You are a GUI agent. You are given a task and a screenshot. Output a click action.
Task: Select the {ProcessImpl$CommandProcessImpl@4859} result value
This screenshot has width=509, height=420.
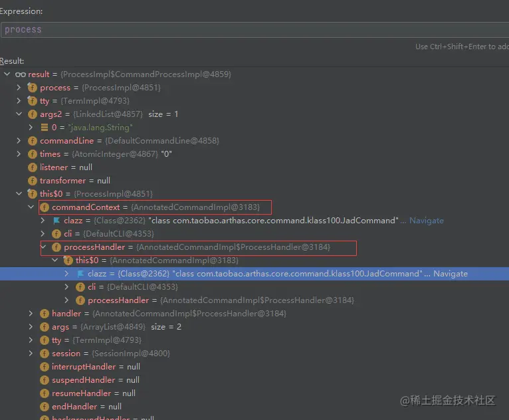pos(146,74)
